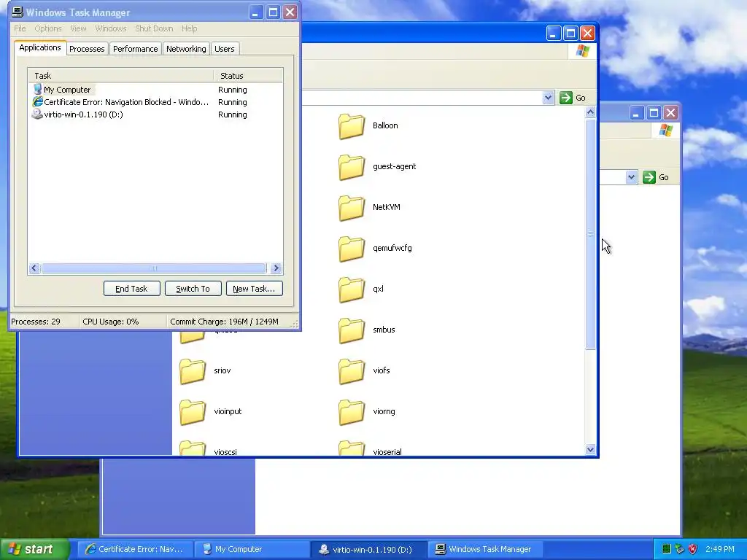Click the network connection tray icon
Viewport: 747px width, 560px height.
click(679, 549)
